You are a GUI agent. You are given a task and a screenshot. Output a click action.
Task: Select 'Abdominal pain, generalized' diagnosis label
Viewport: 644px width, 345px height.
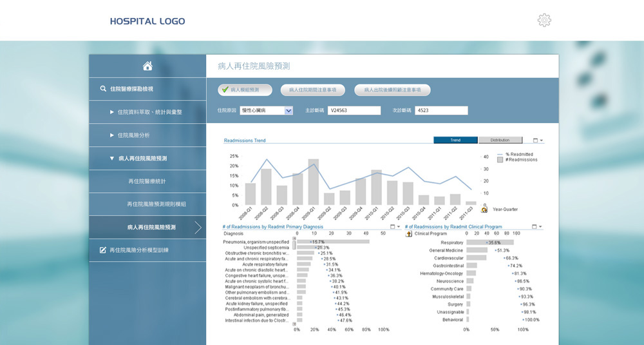point(261,315)
